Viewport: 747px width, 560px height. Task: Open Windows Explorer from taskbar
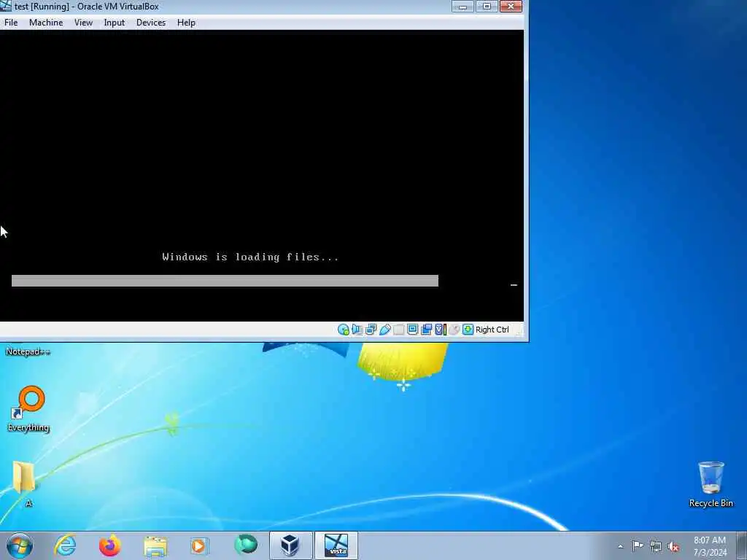tap(155, 545)
